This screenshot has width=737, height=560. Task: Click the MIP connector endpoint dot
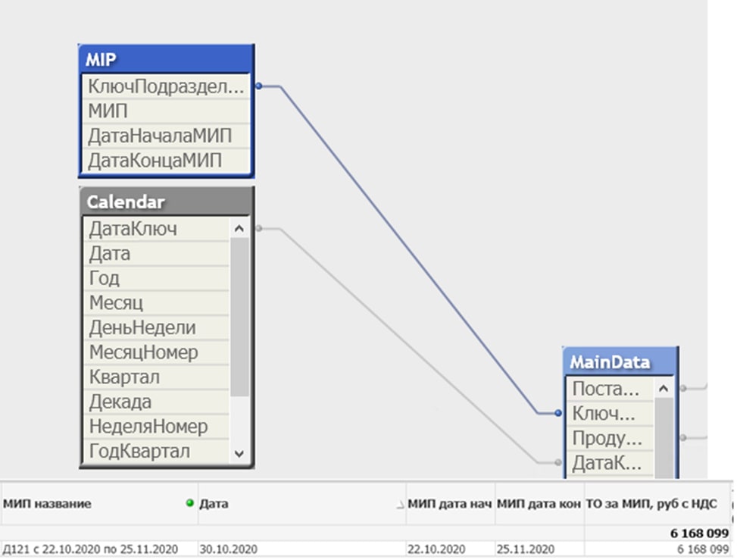pos(258,86)
